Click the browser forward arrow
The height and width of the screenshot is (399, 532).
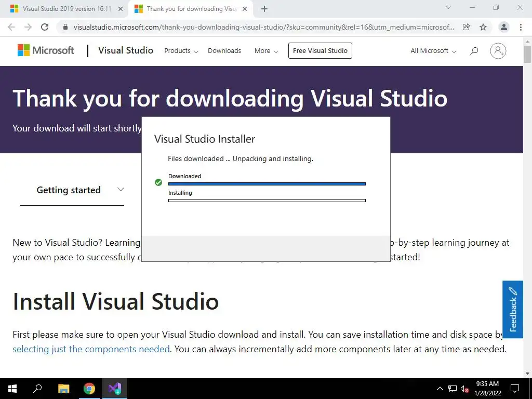pyautogui.click(x=28, y=27)
